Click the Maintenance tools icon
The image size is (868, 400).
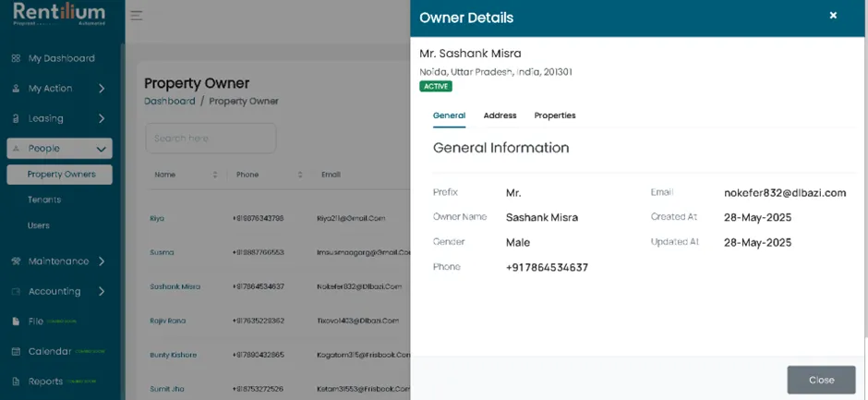point(16,261)
